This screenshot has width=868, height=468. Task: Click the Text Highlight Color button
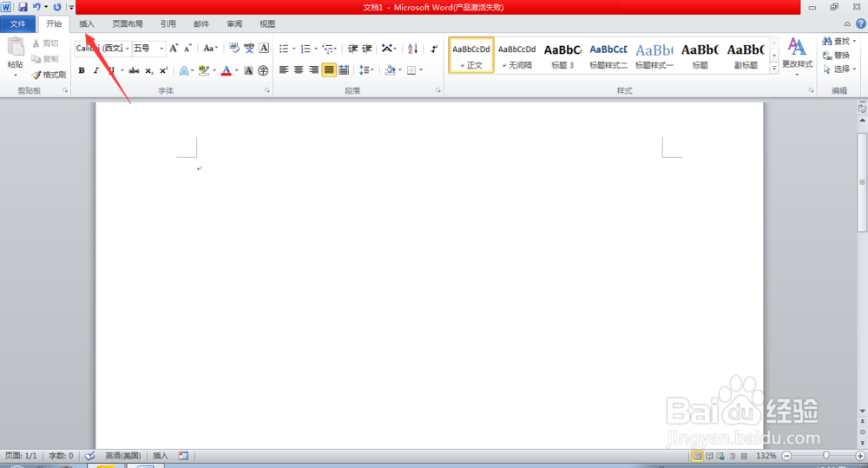click(204, 70)
